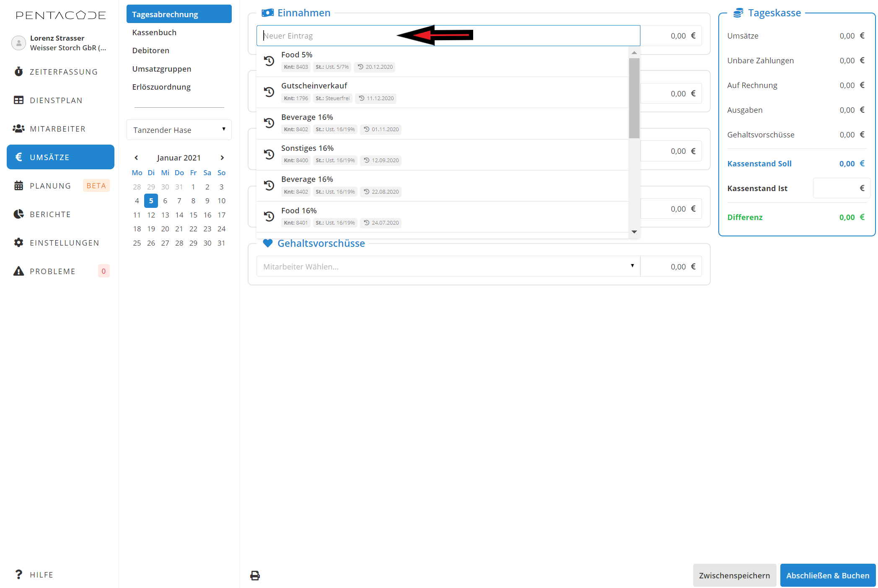Open Dienstplan from the sidebar
The width and height of the screenshot is (878, 588).
tap(56, 100)
